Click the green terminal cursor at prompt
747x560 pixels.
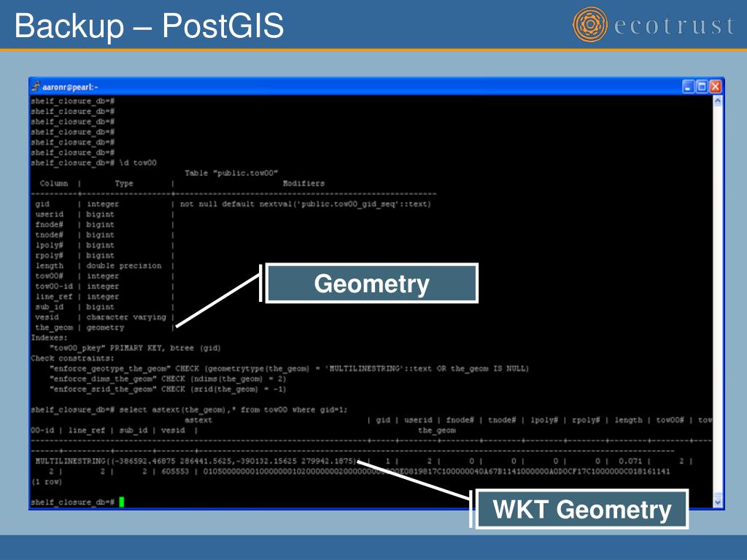(122, 502)
